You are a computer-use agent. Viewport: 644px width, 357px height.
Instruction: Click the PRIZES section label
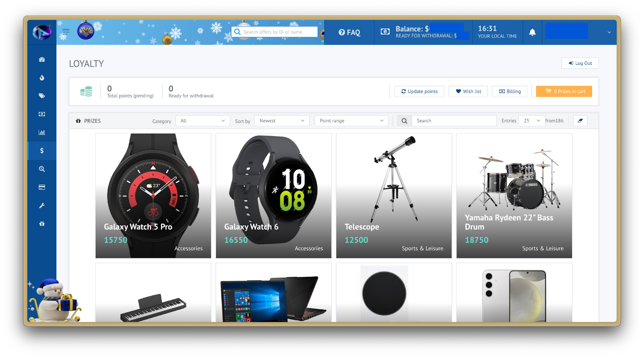tap(93, 121)
